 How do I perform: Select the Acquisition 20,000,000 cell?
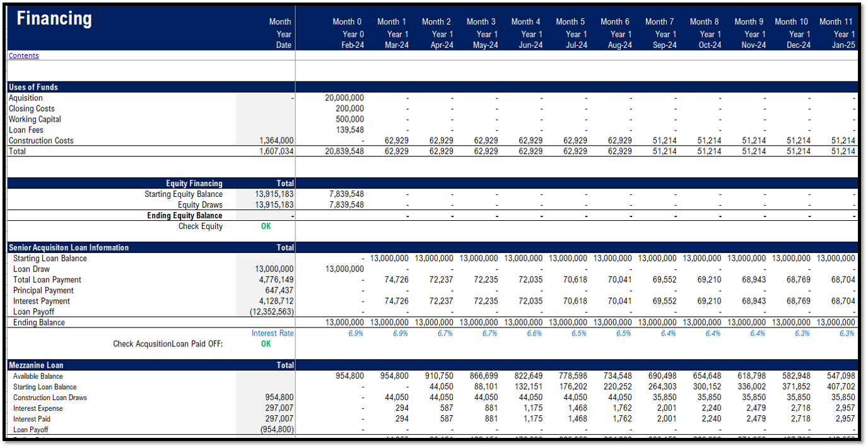click(x=344, y=98)
